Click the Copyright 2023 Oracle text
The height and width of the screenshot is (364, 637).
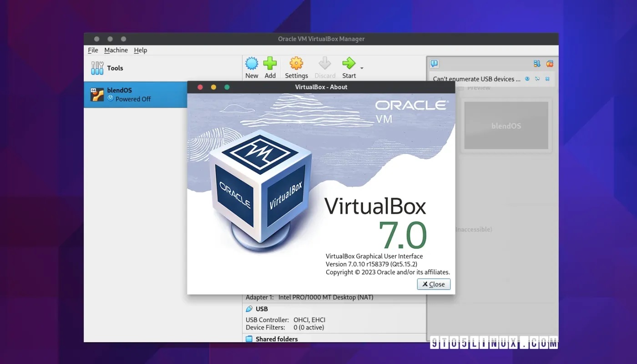pyautogui.click(x=388, y=272)
